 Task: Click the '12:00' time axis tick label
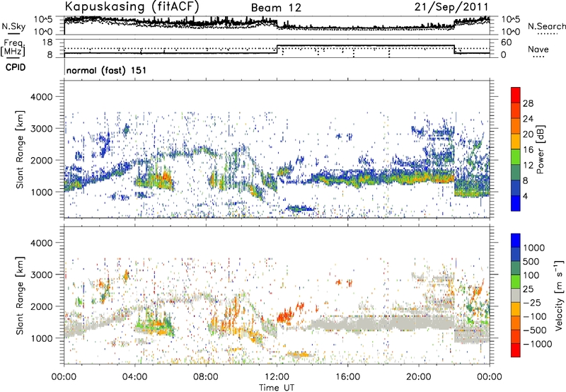point(277,377)
